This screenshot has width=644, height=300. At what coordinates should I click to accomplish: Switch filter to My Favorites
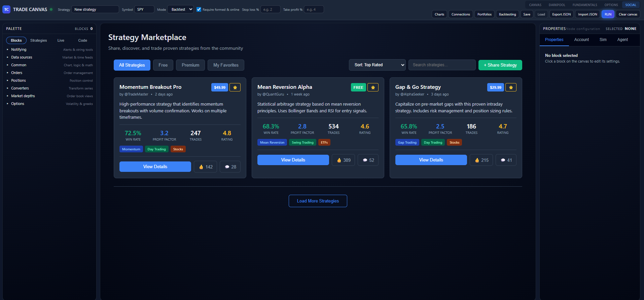click(x=226, y=65)
